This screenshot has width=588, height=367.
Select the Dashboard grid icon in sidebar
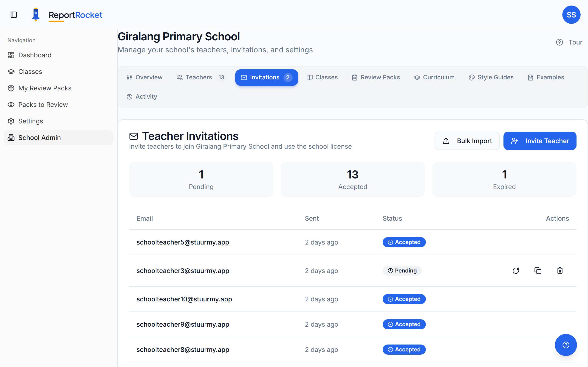11,55
